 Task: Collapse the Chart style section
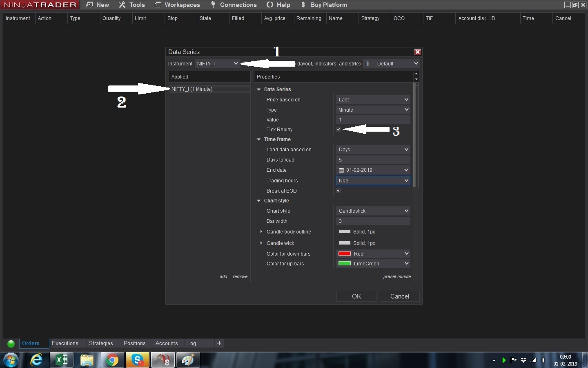pos(258,201)
